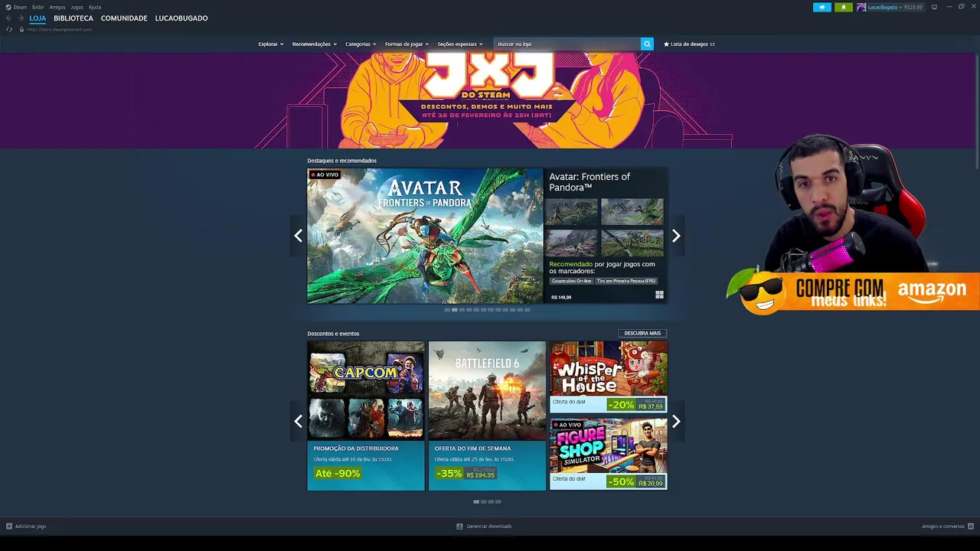Click the store URL address text

pos(59,30)
